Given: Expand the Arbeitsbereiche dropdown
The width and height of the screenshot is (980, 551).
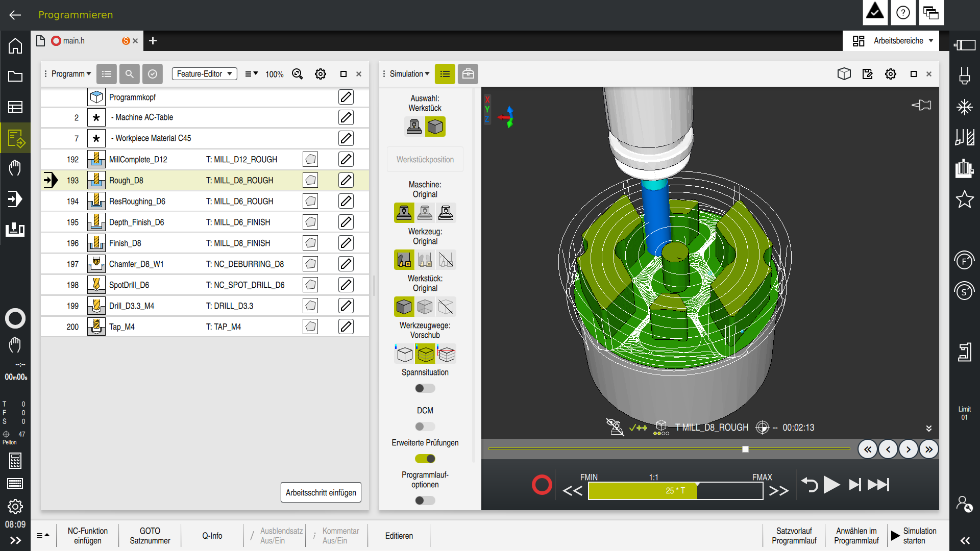Looking at the screenshot, I should click(893, 41).
